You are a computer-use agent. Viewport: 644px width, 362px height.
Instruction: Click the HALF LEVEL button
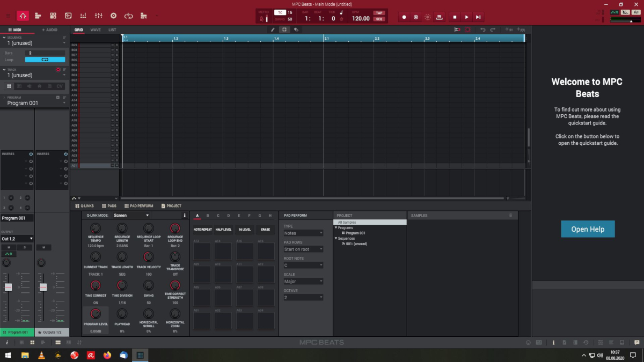click(223, 230)
